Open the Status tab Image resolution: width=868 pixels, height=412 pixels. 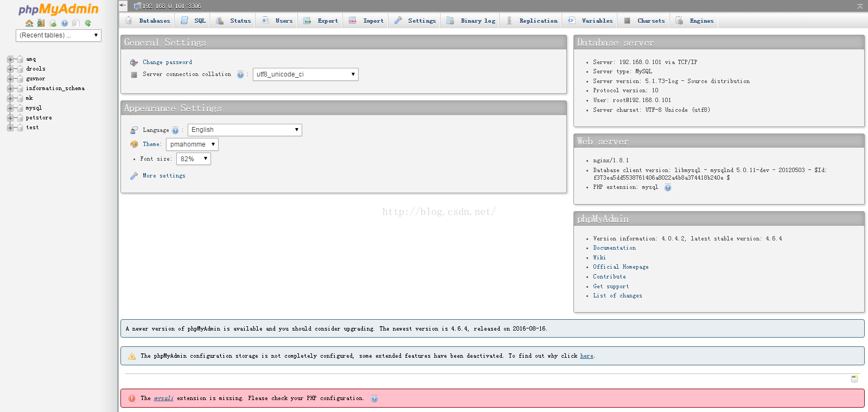tap(233, 21)
